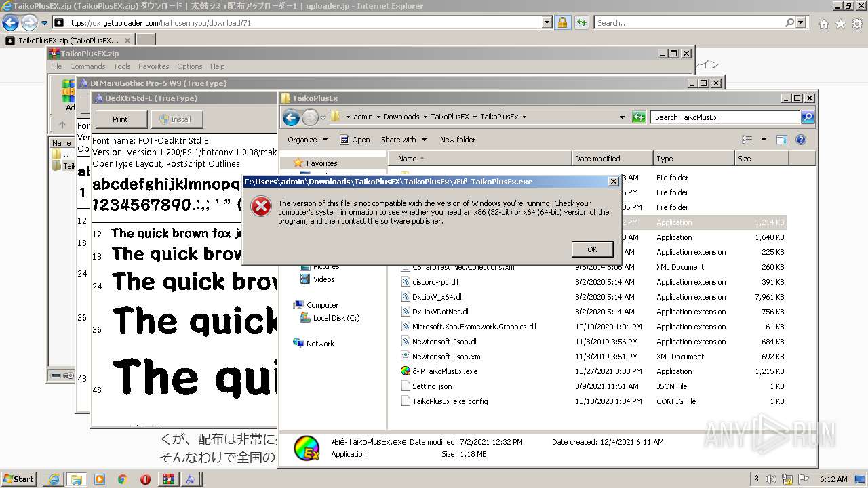Click Print in the font viewer
Viewport: 868px width, 488px height.
click(x=120, y=119)
